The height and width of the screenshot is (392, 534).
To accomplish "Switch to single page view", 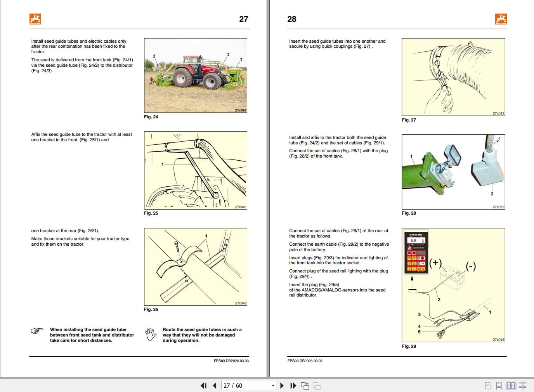I will pyautogui.click(x=488, y=385).
